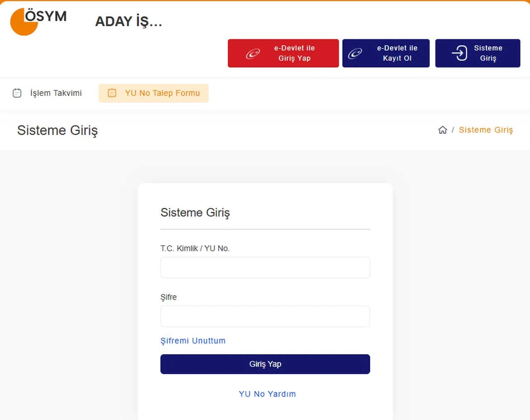The height and width of the screenshot is (420, 530).
Task: Click the Sisteme Giriş form heading
Action: pyautogui.click(x=195, y=212)
